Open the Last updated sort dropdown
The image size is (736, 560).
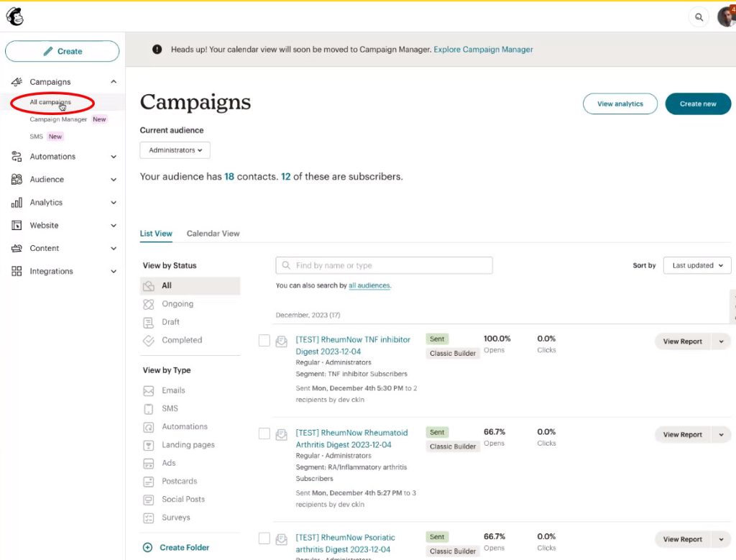coord(696,265)
